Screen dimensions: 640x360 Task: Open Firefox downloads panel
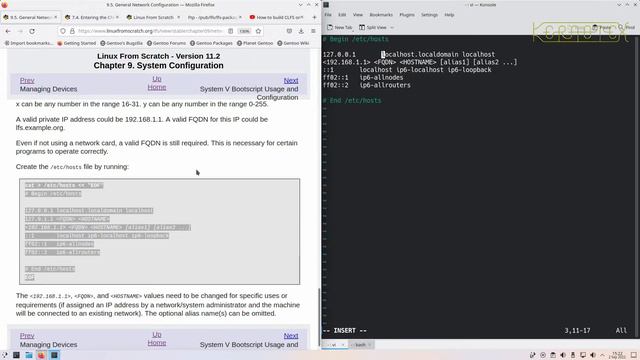[x=301, y=31]
